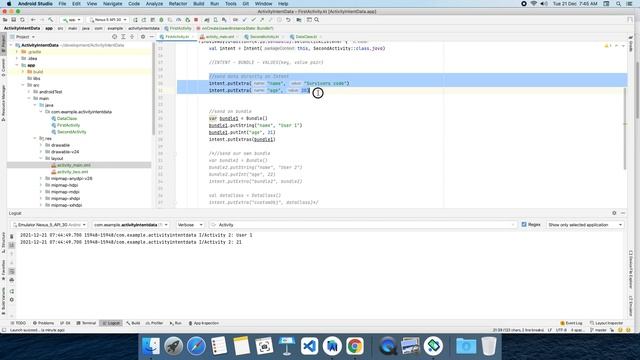Click the locate target icon in Project panel
This screenshot has width=640, height=360.
coord(114,37)
